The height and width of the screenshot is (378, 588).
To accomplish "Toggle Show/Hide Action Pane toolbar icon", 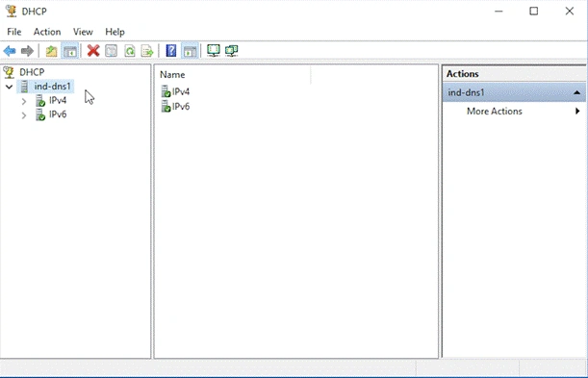I will tap(190, 51).
